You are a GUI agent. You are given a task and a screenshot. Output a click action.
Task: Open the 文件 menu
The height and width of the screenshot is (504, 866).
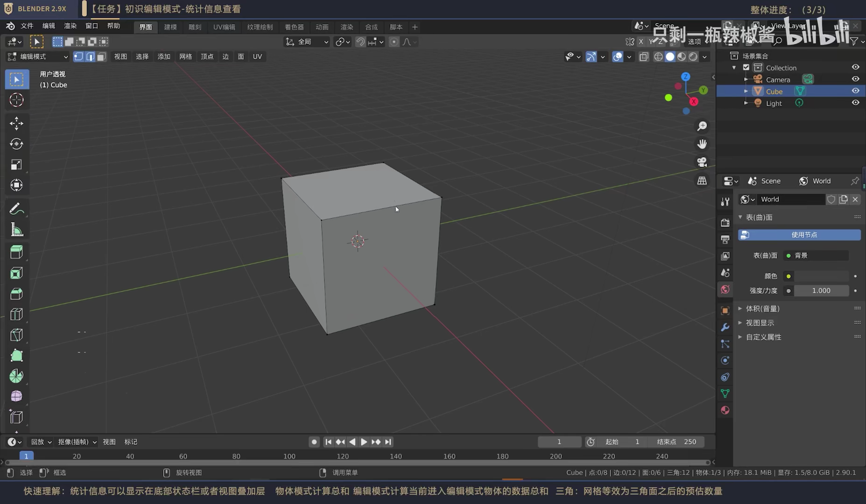coord(27,26)
